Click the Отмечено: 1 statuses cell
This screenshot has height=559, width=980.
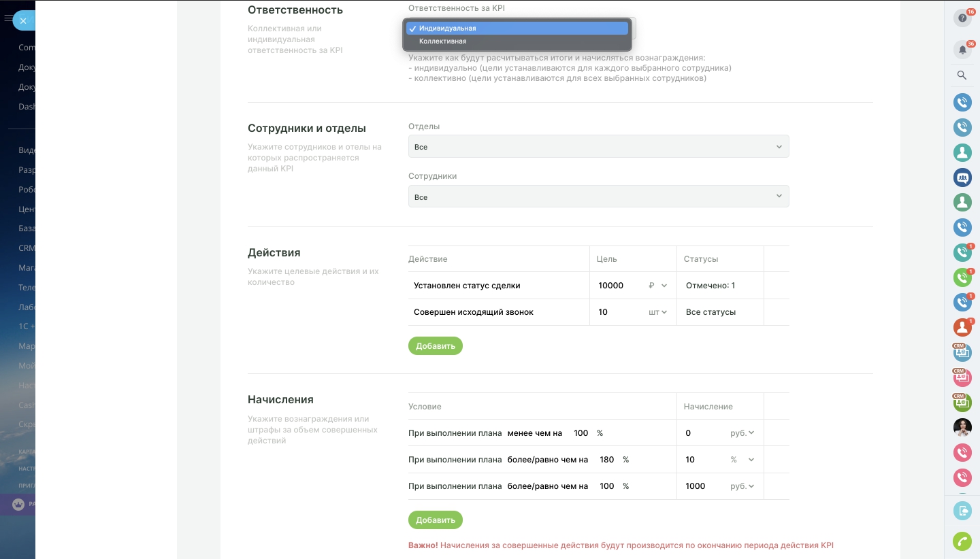(710, 286)
